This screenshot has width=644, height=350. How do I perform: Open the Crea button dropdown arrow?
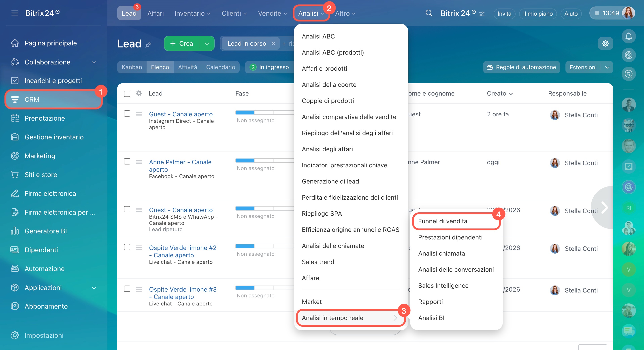click(207, 43)
